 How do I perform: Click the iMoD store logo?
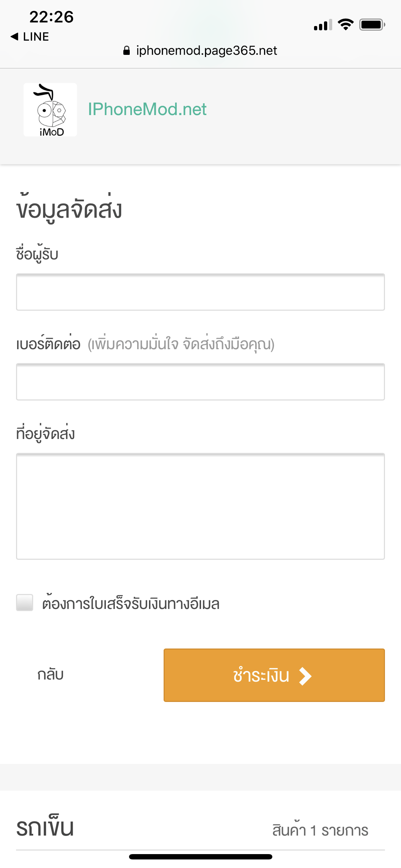(x=50, y=109)
